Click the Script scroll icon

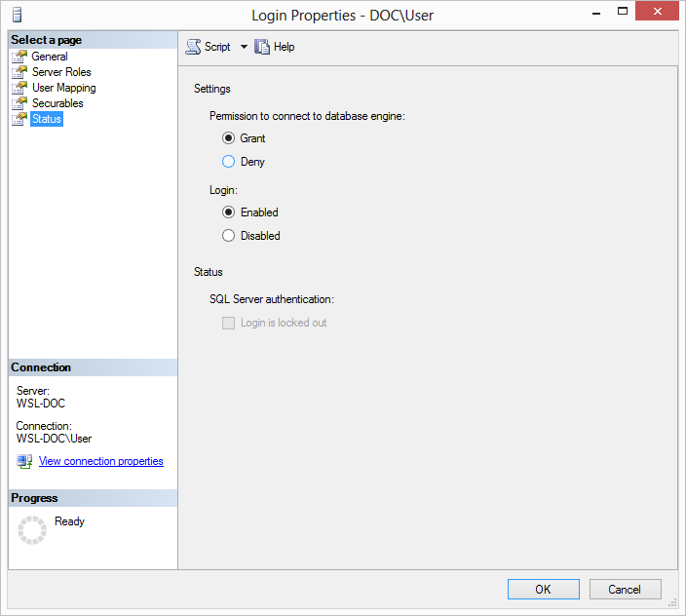[x=193, y=47]
